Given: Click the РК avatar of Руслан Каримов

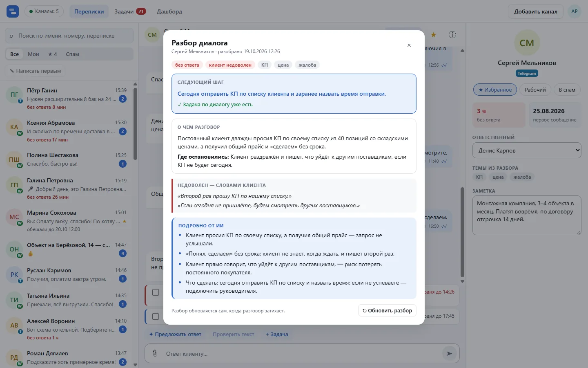Looking at the screenshot, I should coord(14,275).
